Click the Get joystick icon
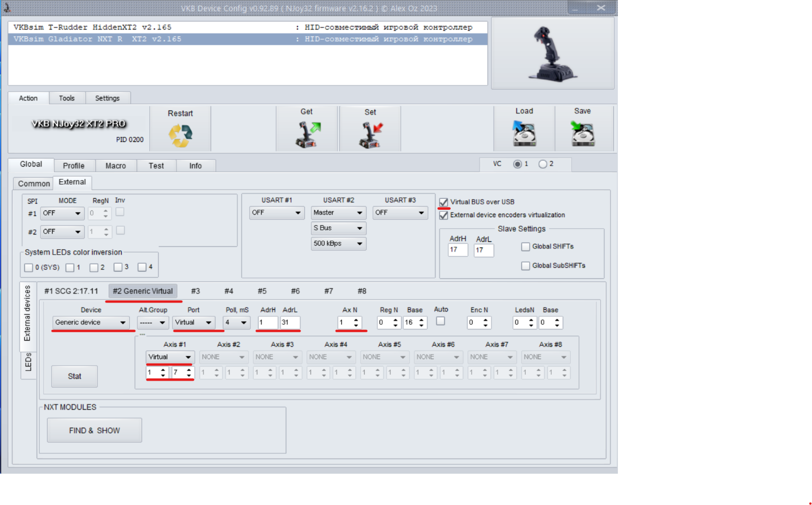 click(x=308, y=135)
